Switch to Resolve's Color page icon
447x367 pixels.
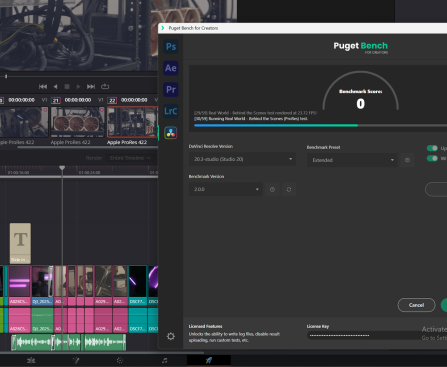point(120,360)
